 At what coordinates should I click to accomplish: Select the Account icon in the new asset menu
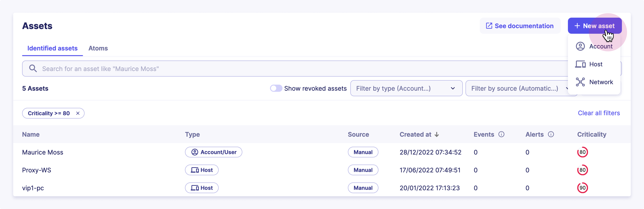pos(581,46)
